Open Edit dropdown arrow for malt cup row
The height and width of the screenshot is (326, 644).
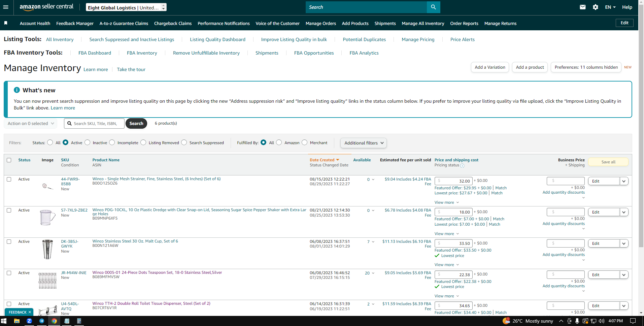[x=624, y=243]
